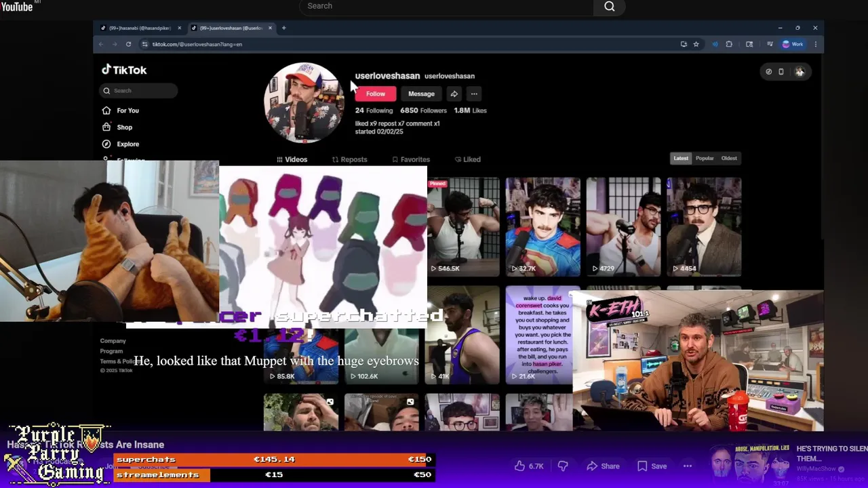Click the TikTok logo
The height and width of the screenshot is (488, 868).
[124, 70]
